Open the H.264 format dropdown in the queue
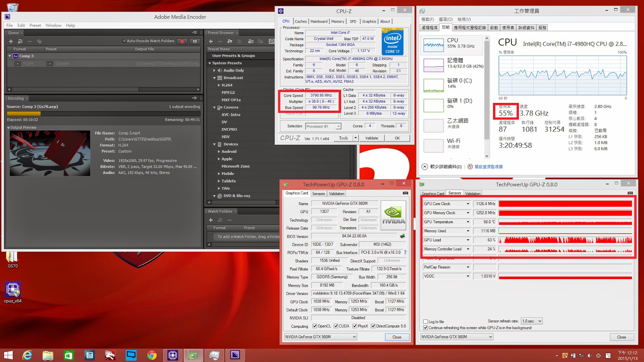The image size is (644, 362). pyautogui.click(x=17, y=64)
